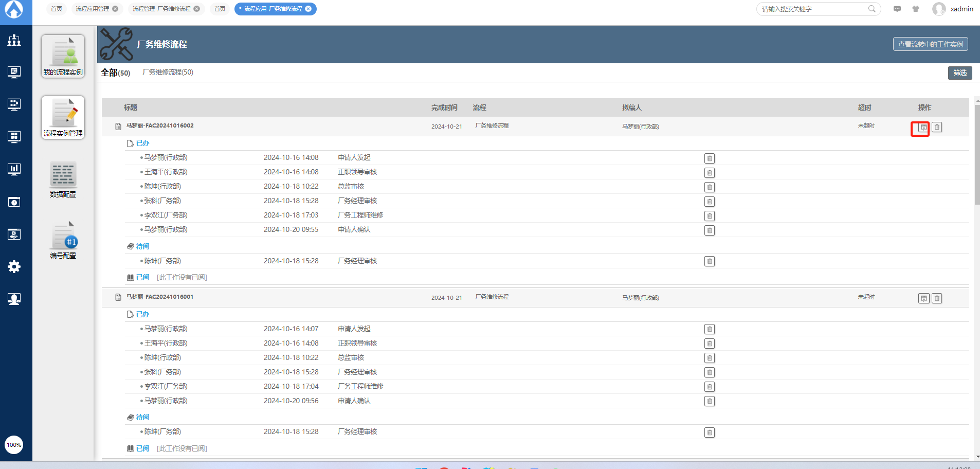Click the chat message icon in top bar

897,9
